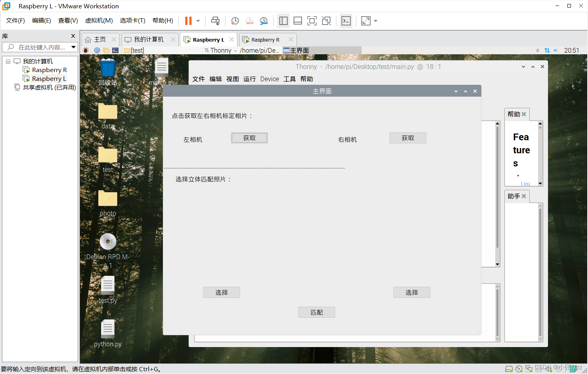
Task: Collapse the 我的计算机 tree node
Action: [8, 61]
